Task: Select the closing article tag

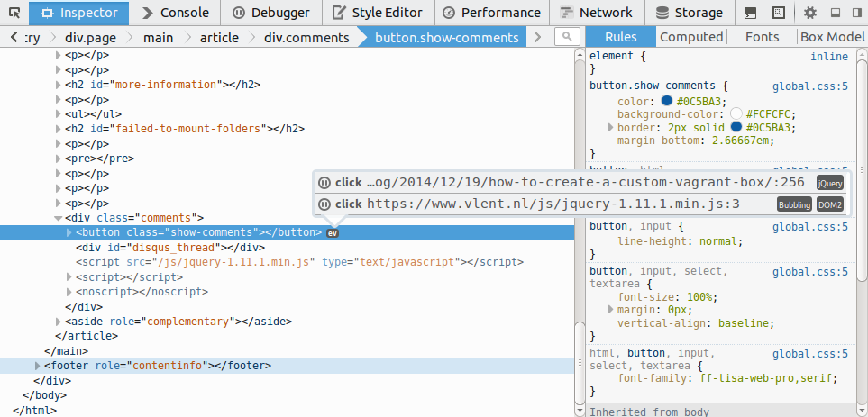Action: click(x=87, y=336)
